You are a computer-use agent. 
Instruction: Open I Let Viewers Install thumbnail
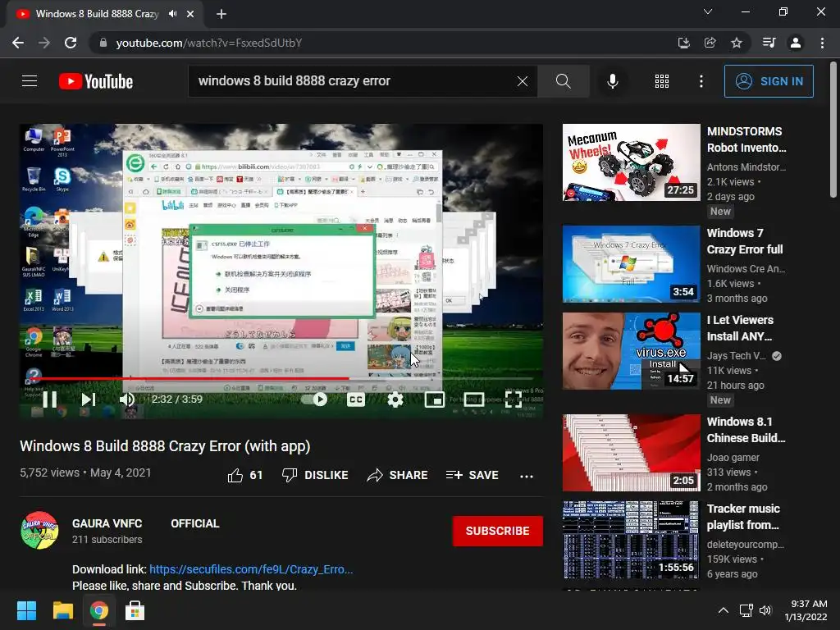pos(631,351)
